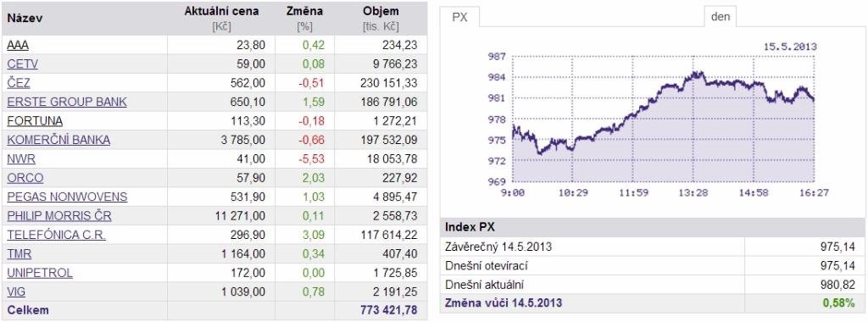Image resolution: width=868 pixels, height=322 pixels.
Task: Open KOMERČNÍ BANKA stock page
Action: (58, 140)
